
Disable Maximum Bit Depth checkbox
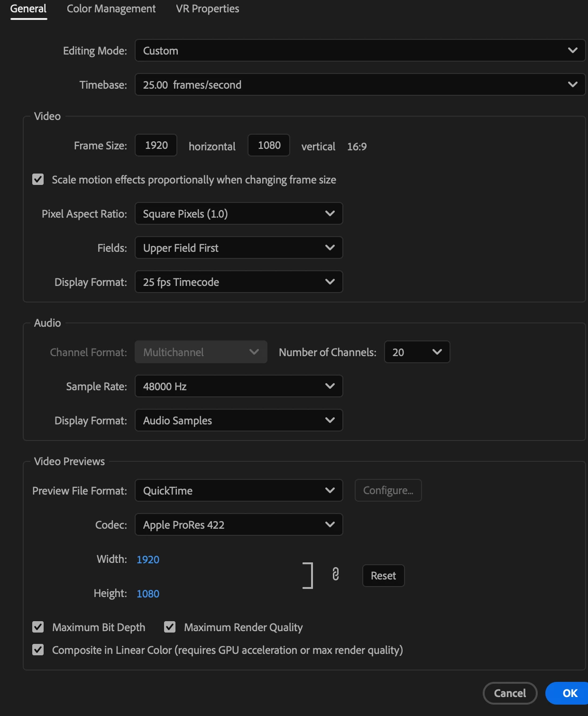38,627
